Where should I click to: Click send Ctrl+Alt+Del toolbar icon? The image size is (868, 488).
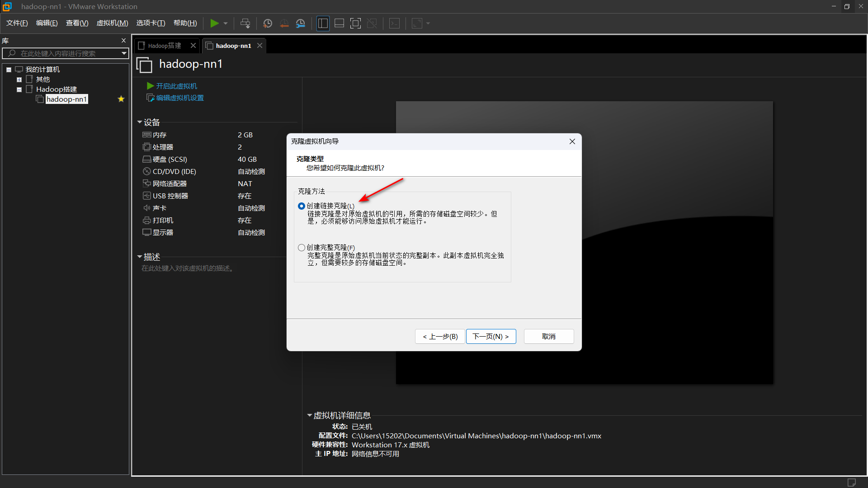pyautogui.click(x=245, y=23)
